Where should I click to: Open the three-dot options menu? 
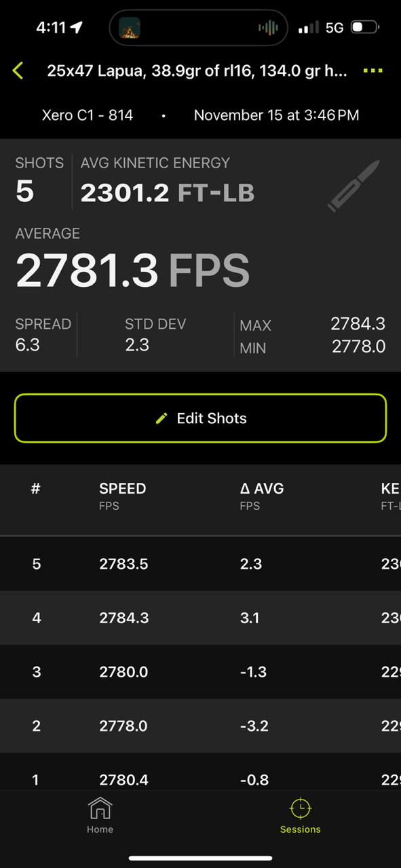point(373,71)
